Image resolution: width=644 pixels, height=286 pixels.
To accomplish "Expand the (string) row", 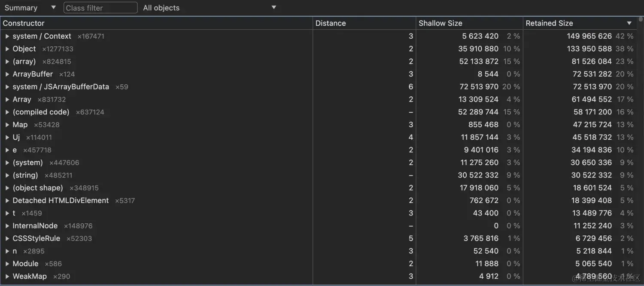I will pos(7,175).
